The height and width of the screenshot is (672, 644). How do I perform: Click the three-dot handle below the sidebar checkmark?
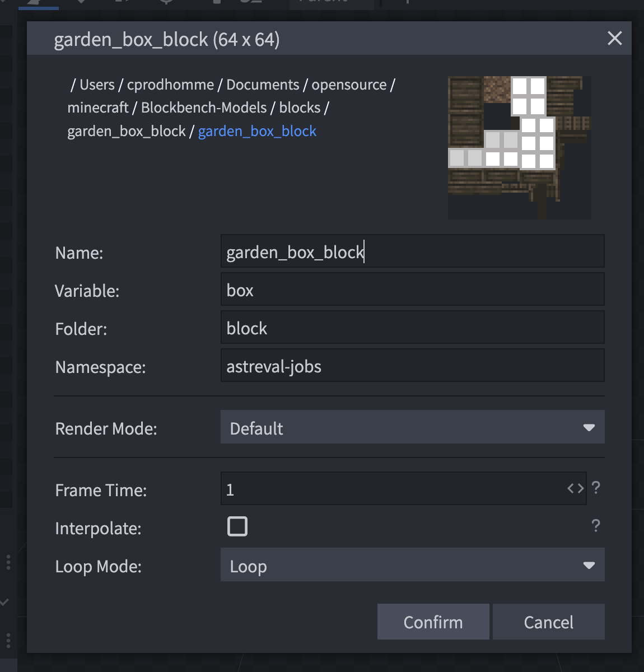coord(8,640)
